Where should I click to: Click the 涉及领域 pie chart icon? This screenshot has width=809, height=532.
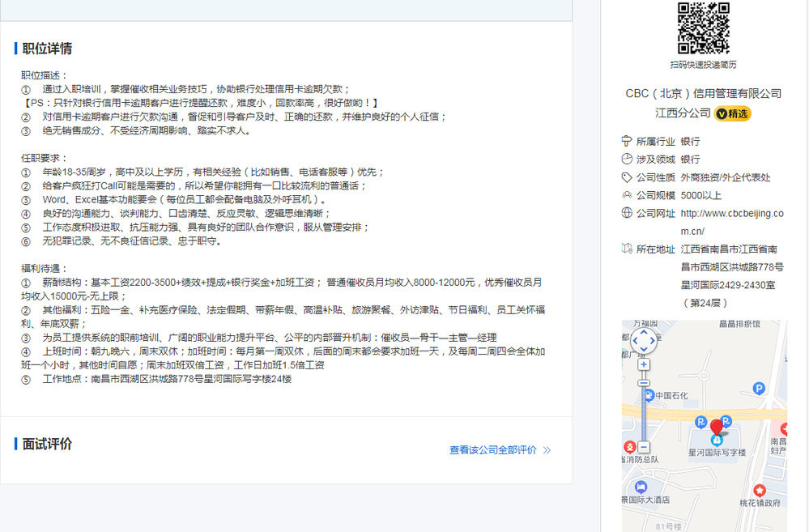click(x=626, y=159)
